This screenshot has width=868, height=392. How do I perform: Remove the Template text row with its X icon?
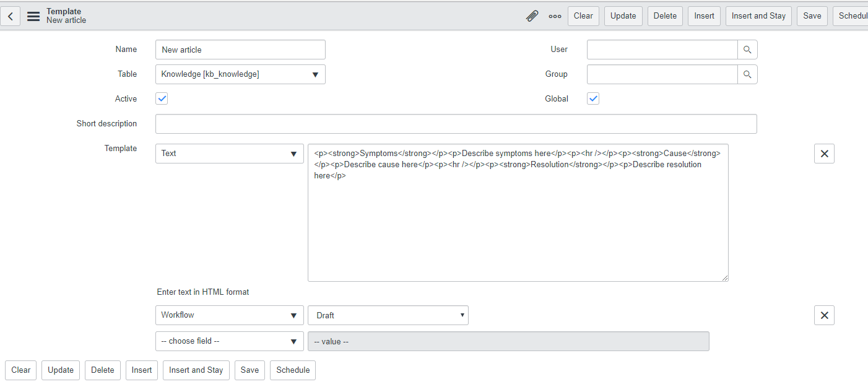tap(824, 153)
